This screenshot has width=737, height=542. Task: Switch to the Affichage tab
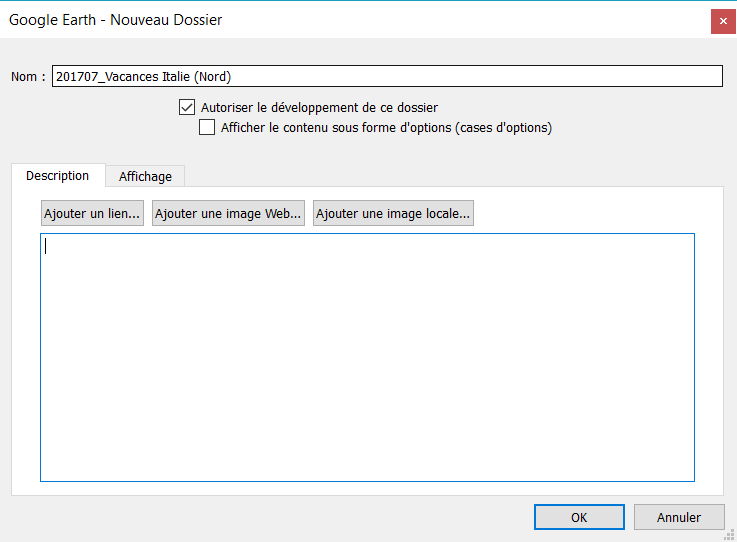point(145,176)
